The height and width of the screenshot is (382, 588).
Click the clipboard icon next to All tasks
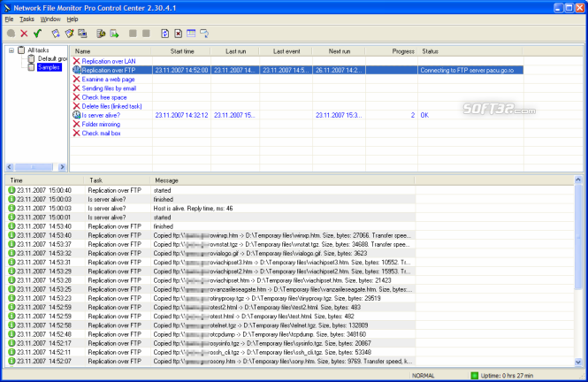[22, 50]
